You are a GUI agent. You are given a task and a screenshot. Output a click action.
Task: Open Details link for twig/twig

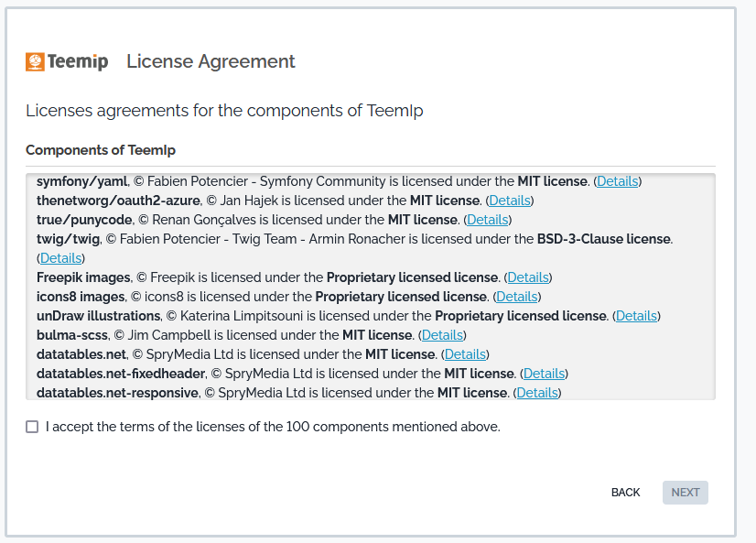[61, 258]
